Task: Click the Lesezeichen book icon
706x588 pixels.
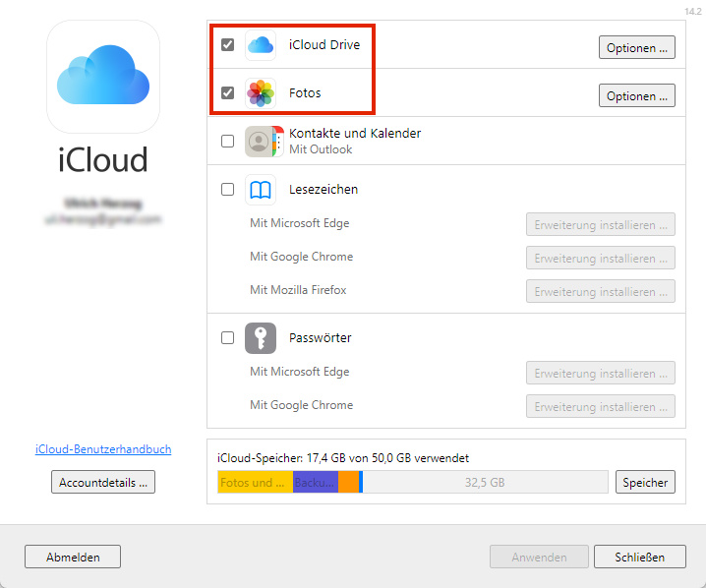Action: [x=261, y=190]
